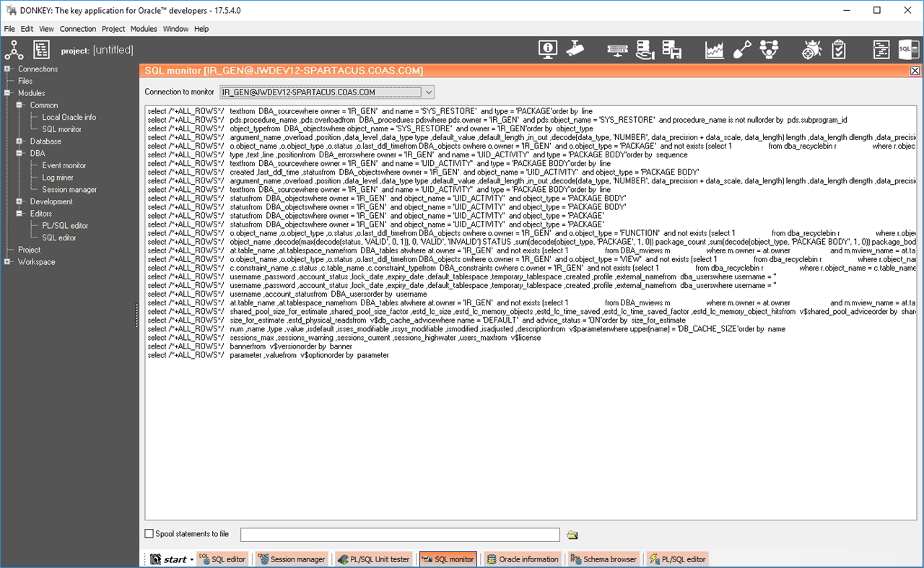Select PL/SQL editor tree item
This screenshot has height=568, width=924.
coord(65,226)
